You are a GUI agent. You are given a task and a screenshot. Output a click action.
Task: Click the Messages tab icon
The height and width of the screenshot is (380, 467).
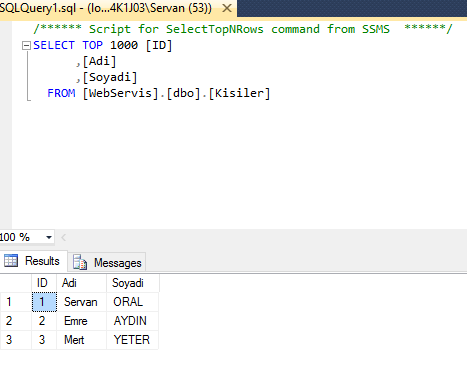[80, 262]
